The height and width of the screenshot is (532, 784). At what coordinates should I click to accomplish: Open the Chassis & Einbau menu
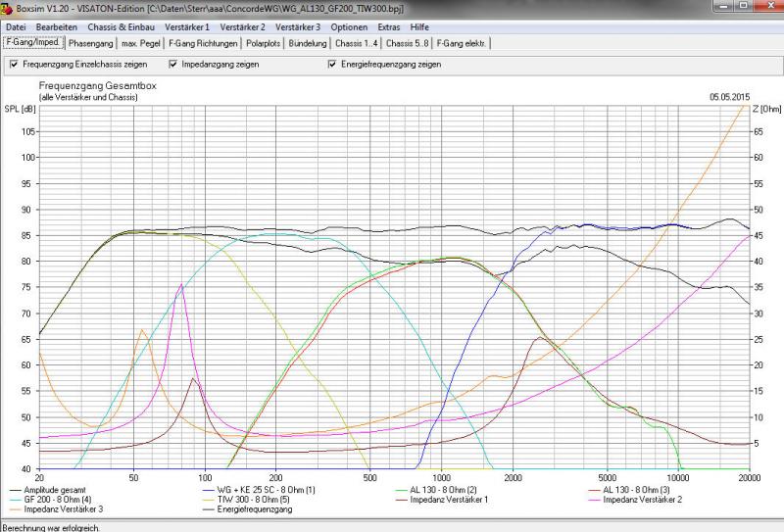[x=121, y=26]
